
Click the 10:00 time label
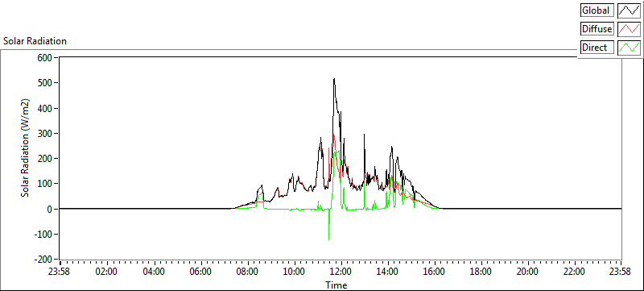coord(295,272)
